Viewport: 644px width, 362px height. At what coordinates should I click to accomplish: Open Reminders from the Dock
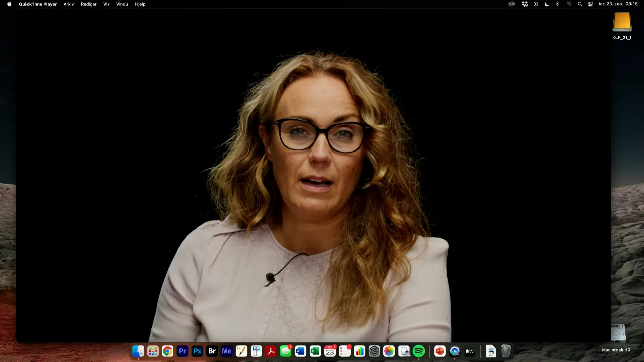click(x=345, y=351)
